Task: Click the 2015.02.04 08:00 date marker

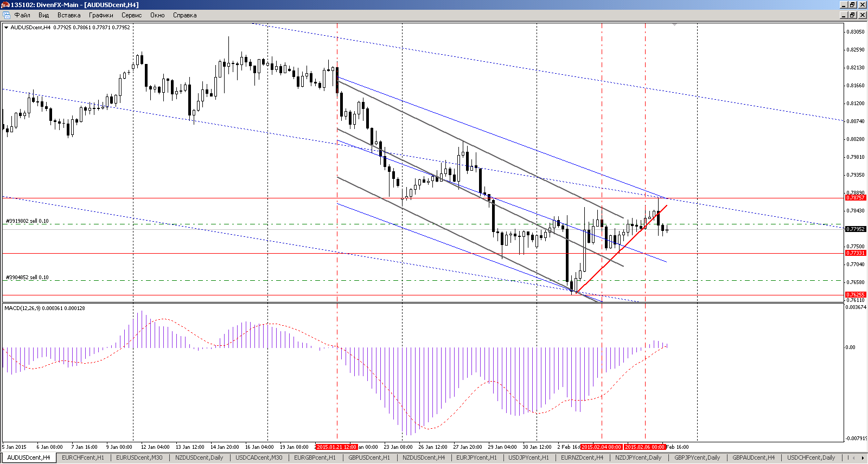Action: pos(601,447)
